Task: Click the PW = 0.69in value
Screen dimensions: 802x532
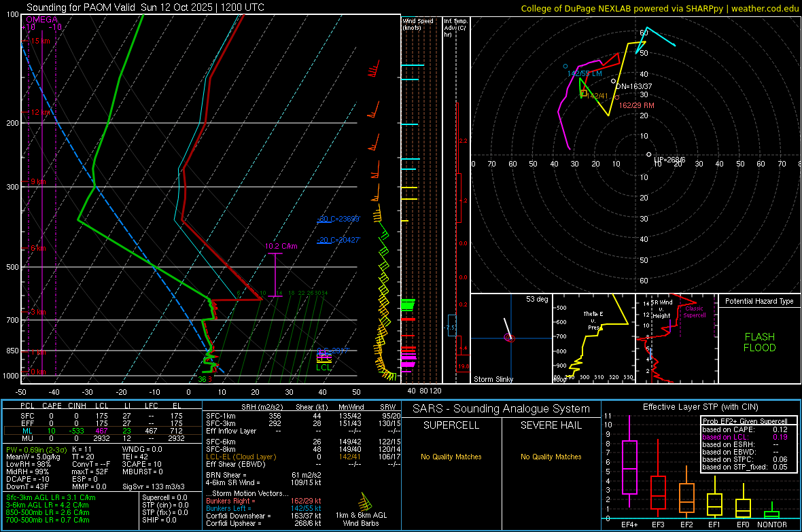Action: [35, 449]
